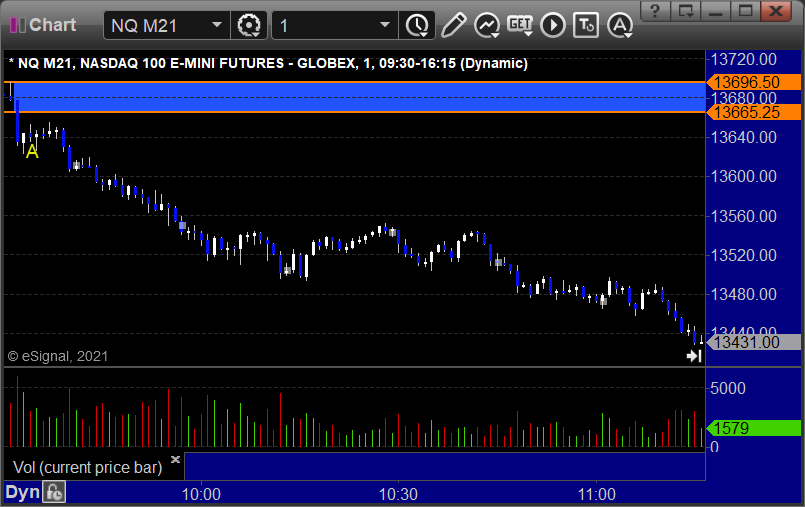Click the 13480.00 price axis label
Screen dimensions: 805x507
point(743,294)
